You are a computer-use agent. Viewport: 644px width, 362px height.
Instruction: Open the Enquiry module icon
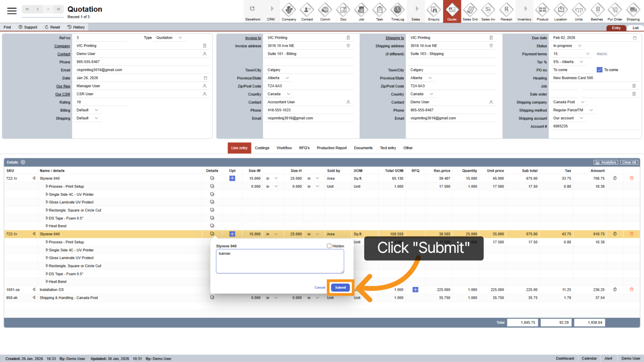[434, 11]
